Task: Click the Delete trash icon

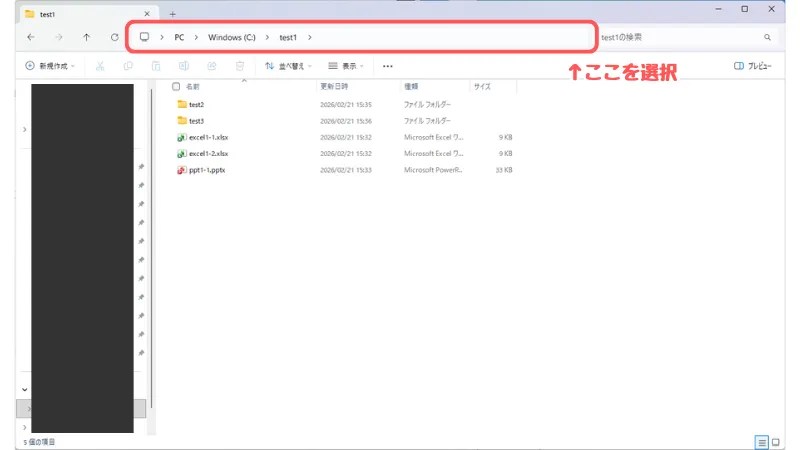Action: pyautogui.click(x=240, y=66)
